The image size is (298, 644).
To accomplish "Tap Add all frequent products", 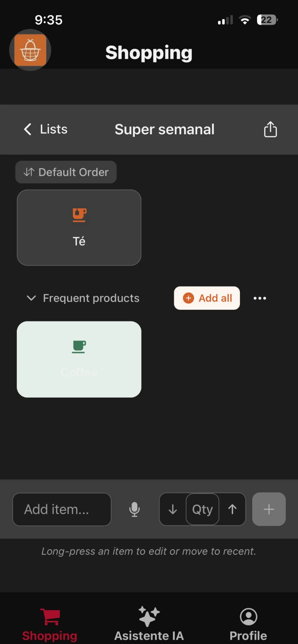I will 207,298.
